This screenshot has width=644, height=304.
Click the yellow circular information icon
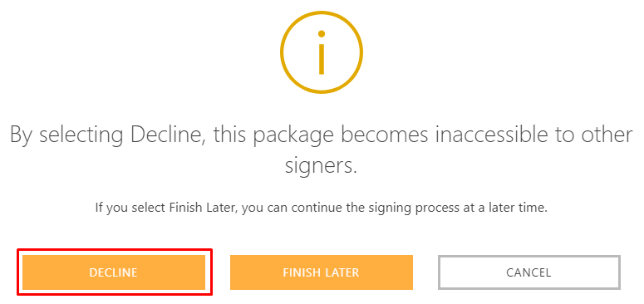(x=322, y=52)
